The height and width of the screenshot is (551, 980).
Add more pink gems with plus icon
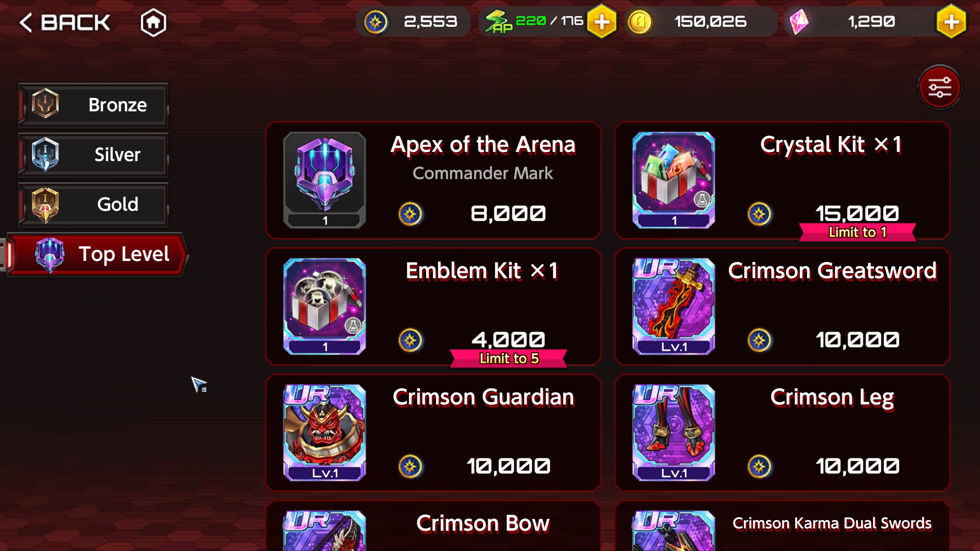[951, 21]
